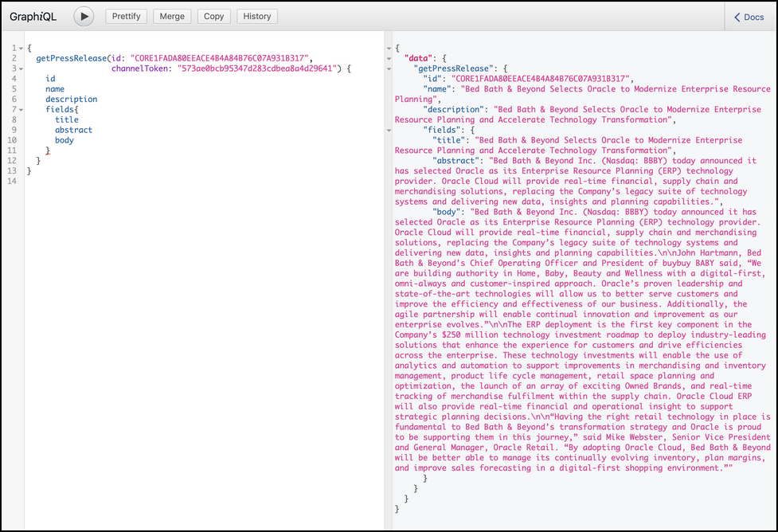Click the 'title' field on line 8
Screen dimensions: 778x532
click(x=66, y=119)
